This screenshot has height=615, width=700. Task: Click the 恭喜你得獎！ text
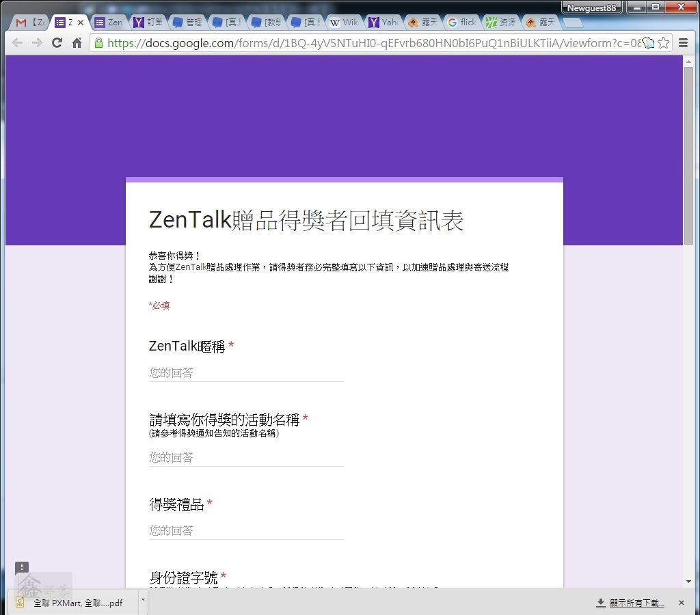(174, 256)
